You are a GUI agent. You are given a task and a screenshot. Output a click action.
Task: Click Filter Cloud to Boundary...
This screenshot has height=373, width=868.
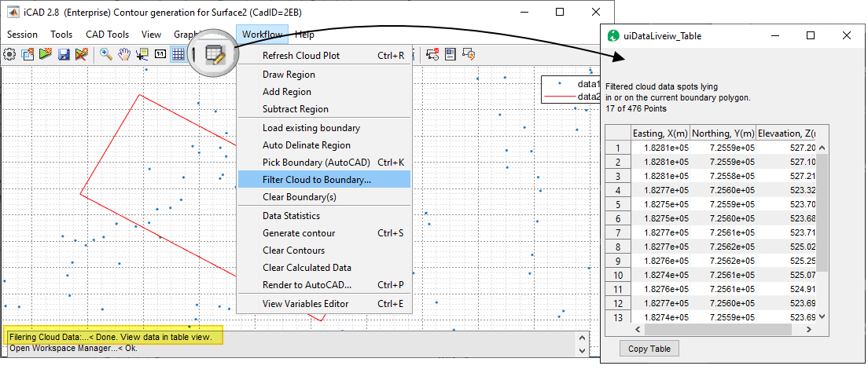point(325,180)
